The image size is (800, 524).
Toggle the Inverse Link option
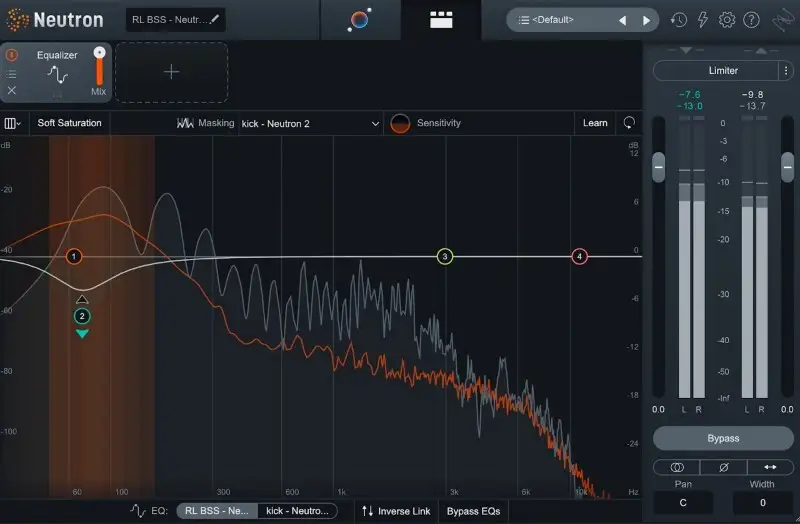[396, 511]
